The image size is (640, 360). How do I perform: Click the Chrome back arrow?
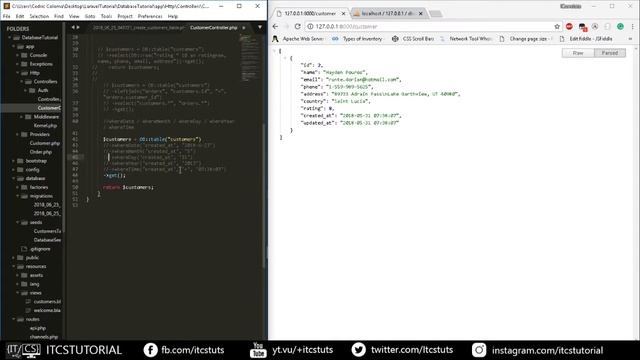275,27
